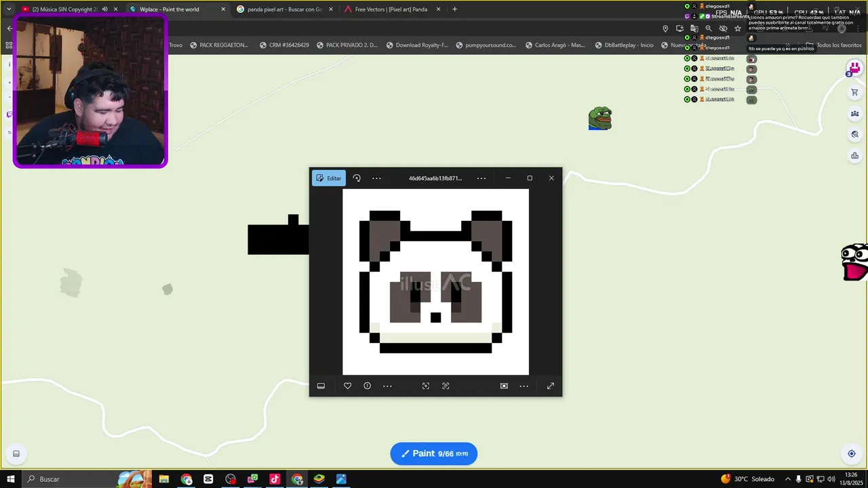Click the Paint 9/66 button
The height and width of the screenshot is (488, 868).
(x=434, y=453)
